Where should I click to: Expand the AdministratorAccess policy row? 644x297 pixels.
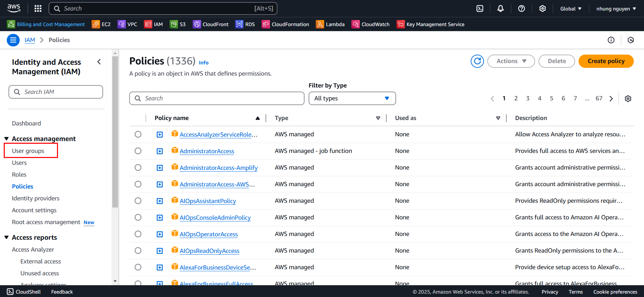coord(160,151)
